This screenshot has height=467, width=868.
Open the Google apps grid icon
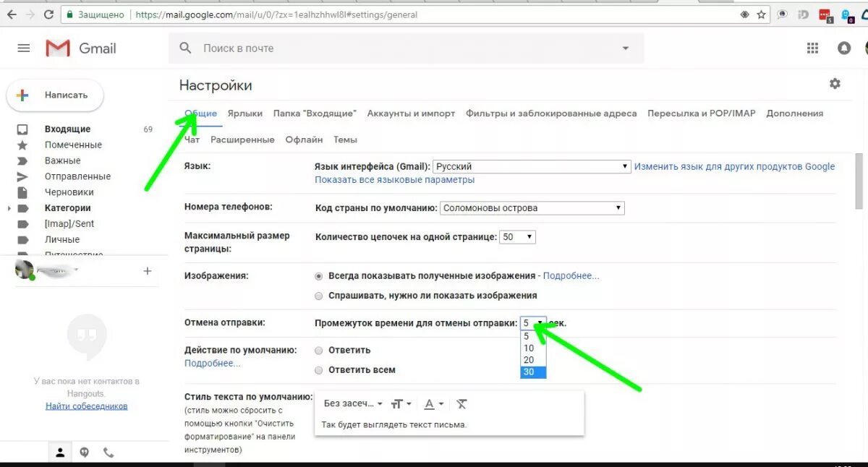pyautogui.click(x=813, y=48)
